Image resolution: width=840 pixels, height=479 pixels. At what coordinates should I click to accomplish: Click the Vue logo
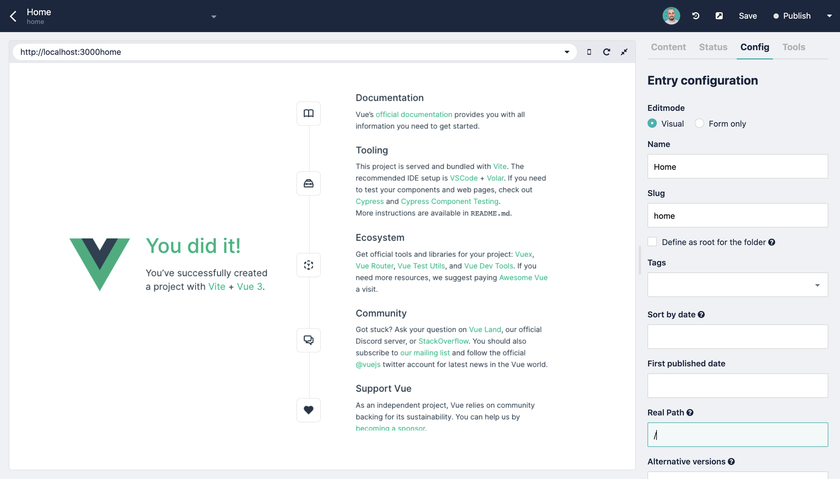pos(100,265)
